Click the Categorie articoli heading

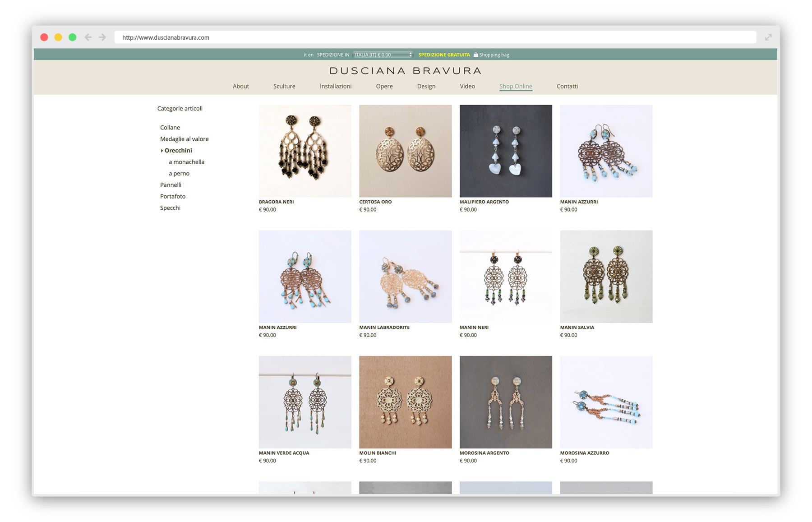(180, 109)
